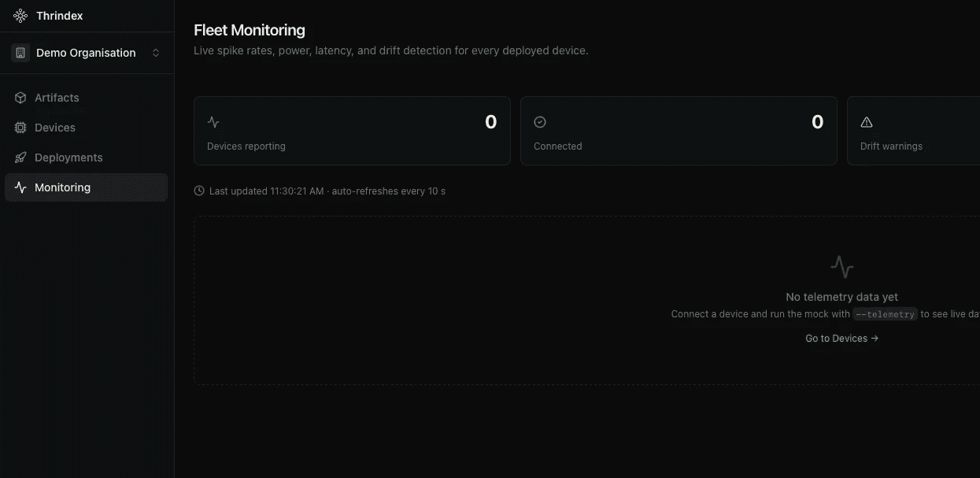Click the Connected label text
This screenshot has width=980, height=478.
[x=558, y=146]
